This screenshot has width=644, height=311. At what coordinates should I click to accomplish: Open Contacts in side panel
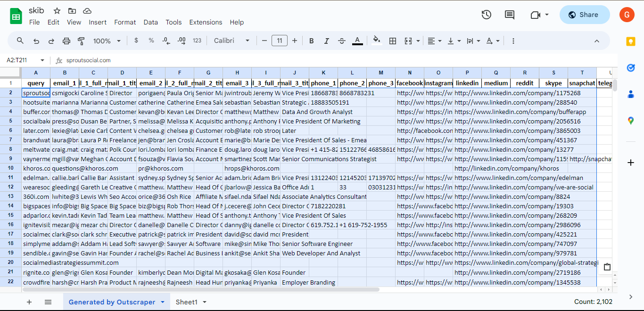click(x=631, y=94)
